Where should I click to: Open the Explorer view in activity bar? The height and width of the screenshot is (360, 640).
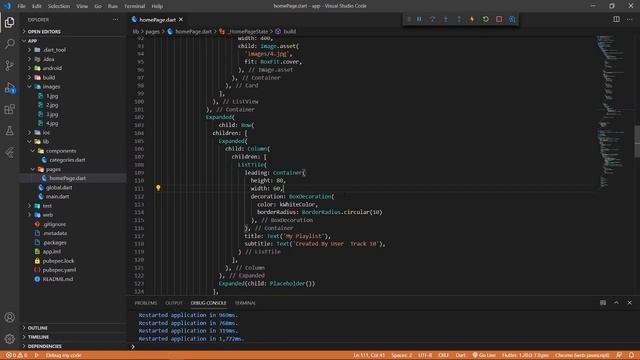9,22
